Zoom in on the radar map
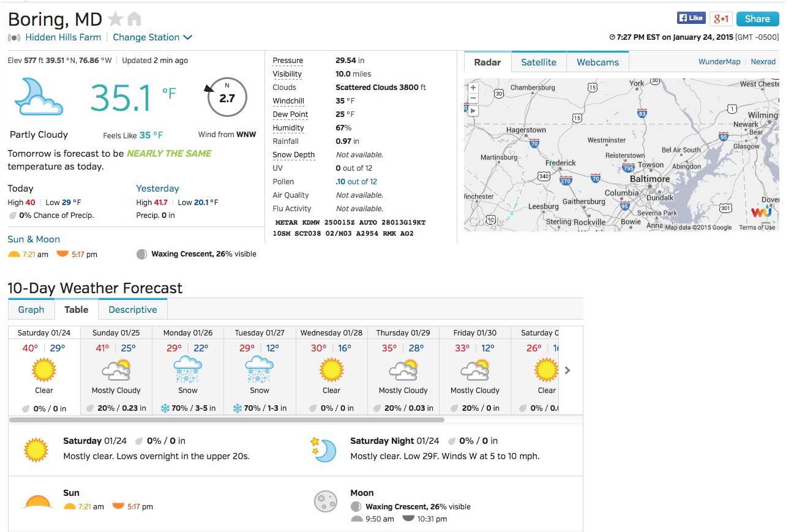 pos(473,88)
